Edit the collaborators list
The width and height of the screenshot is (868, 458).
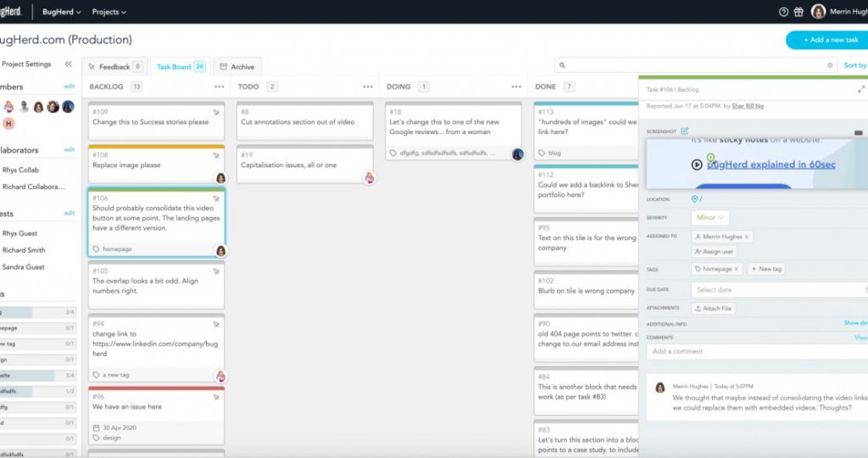click(70, 149)
